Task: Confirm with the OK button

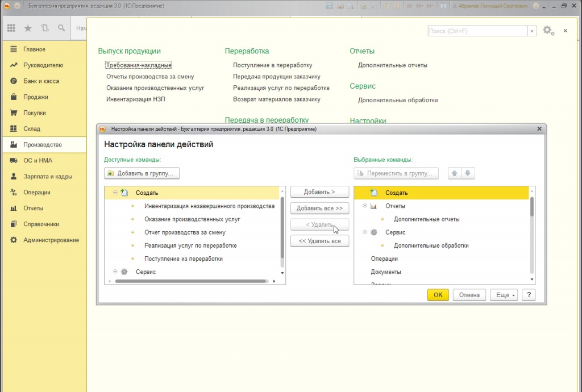Action: (438, 295)
